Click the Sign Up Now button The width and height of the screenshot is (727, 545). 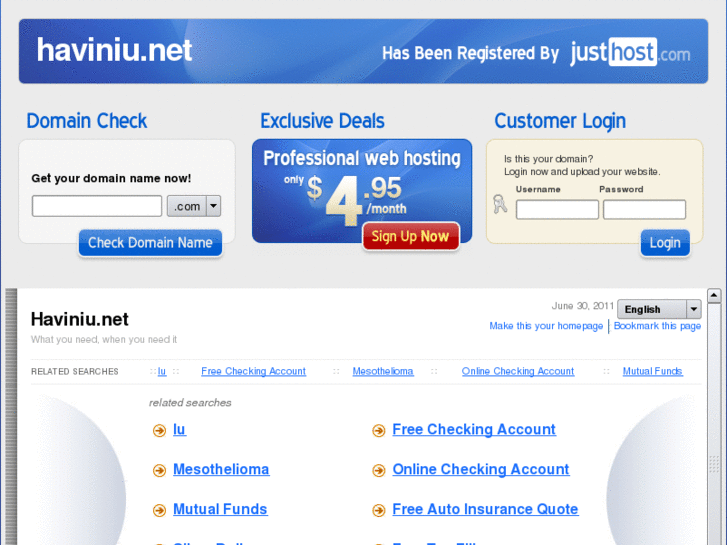point(410,236)
